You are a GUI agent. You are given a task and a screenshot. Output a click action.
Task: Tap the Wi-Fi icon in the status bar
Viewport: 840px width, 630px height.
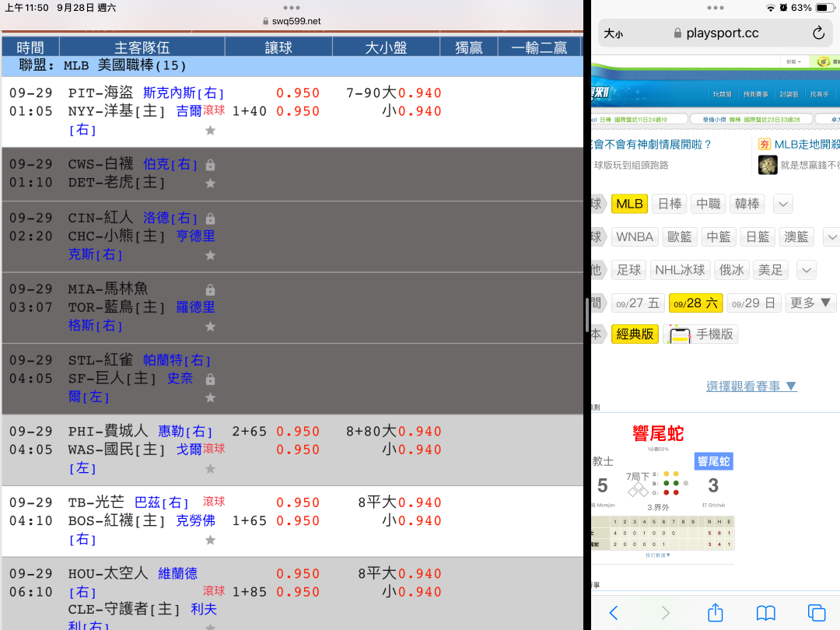770,8
